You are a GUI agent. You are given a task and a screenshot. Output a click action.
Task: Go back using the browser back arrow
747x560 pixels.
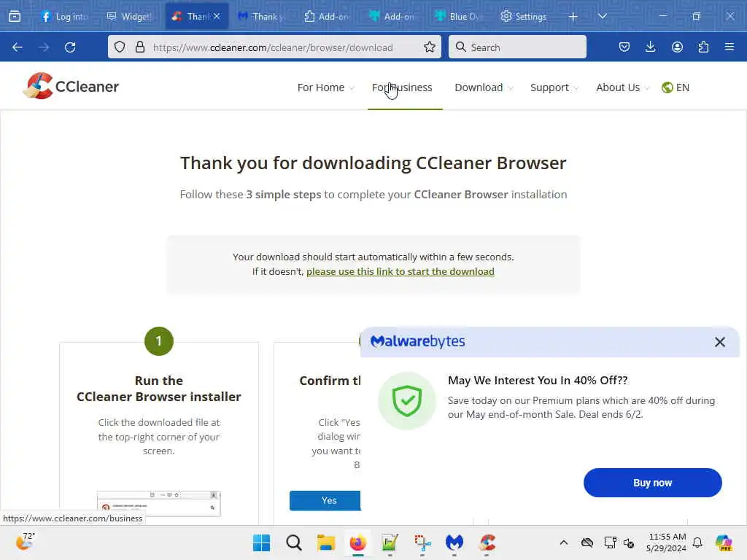(x=18, y=47)
